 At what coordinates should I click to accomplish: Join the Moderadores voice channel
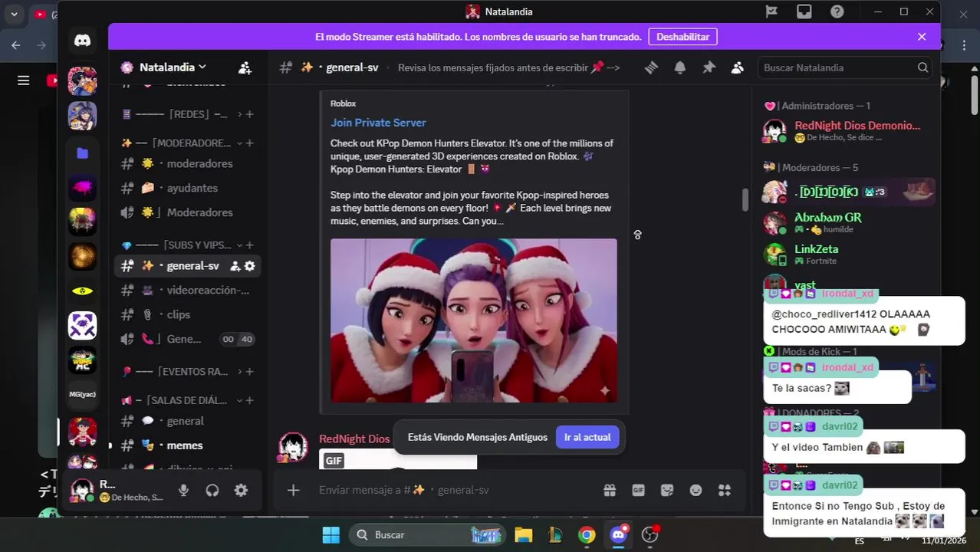click(x=188, y=212)
